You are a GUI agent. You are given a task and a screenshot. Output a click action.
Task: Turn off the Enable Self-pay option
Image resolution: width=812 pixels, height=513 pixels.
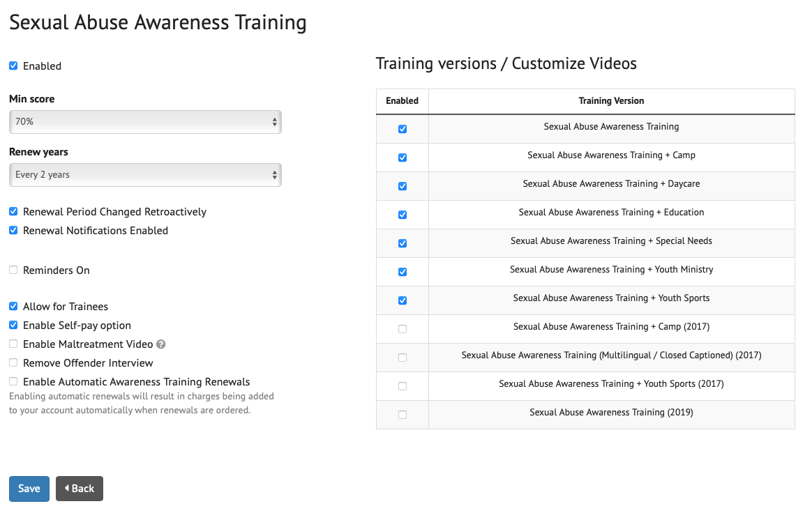[13, 325]
